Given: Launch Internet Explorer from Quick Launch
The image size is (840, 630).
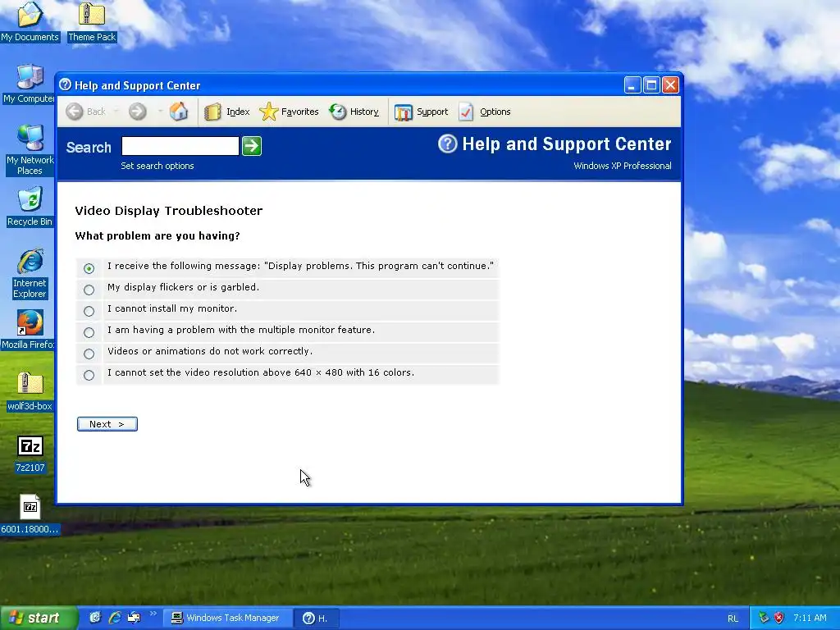Looking at the screenshot, I should pos(115,618).
